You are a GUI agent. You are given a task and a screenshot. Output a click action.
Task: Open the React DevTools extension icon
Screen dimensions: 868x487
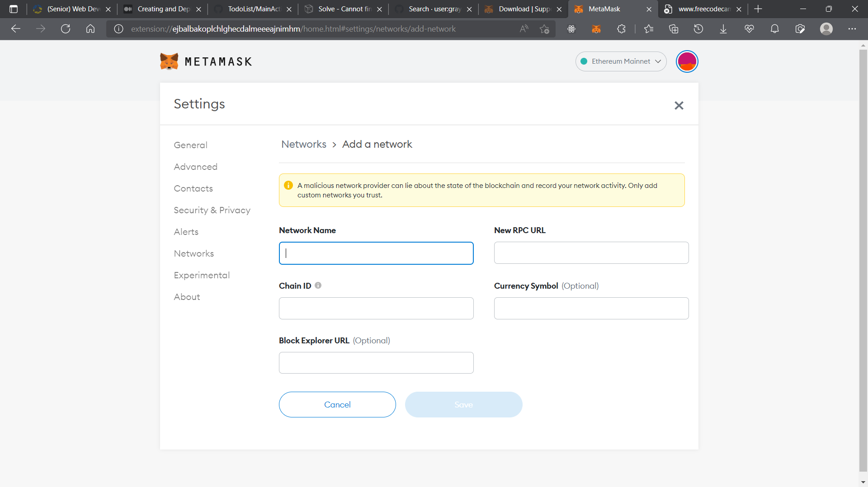tap(571, 29)
